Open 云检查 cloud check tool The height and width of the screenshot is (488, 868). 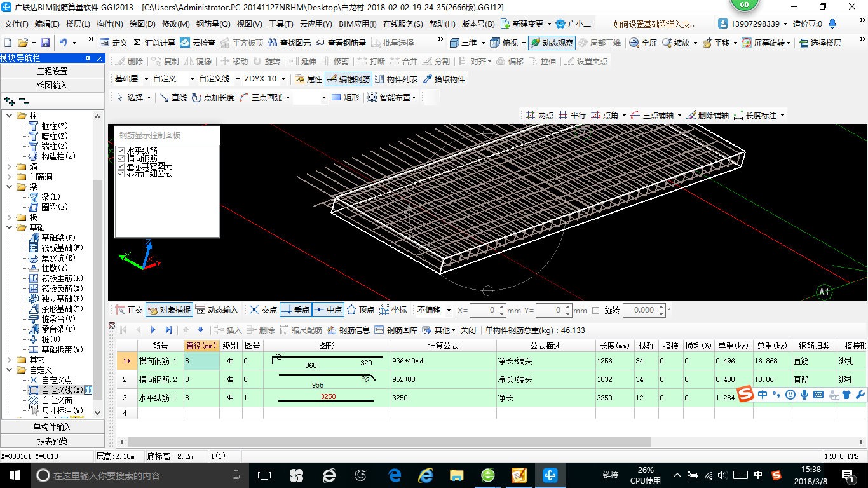point(198,43)
